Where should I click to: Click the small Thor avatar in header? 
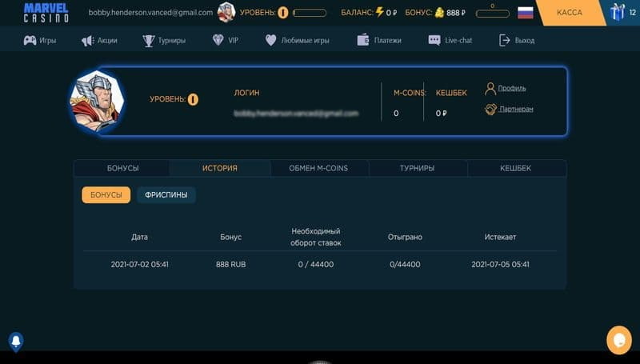click(x=226, y=13)
